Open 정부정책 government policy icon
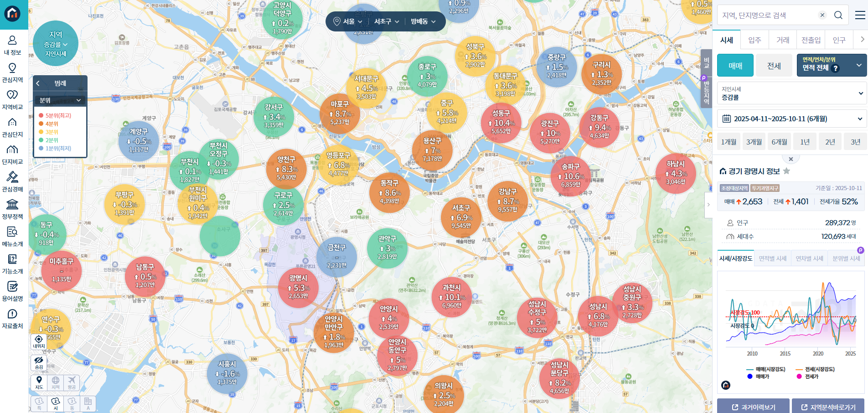868x413 pixels. (x=12, y=204)
